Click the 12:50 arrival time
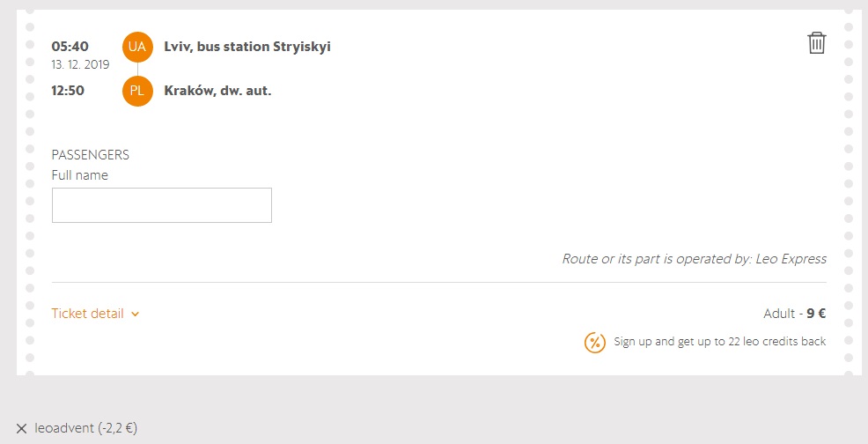 [x=69, y=90]
